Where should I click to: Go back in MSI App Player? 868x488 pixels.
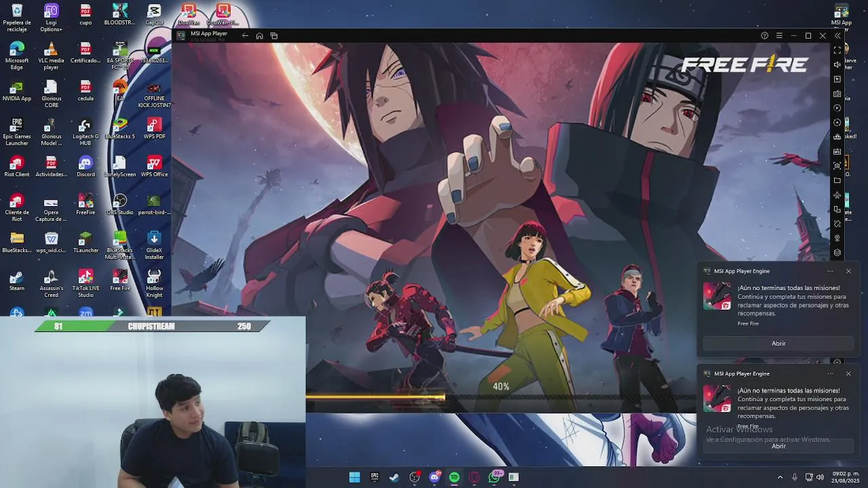pos(245,36)
